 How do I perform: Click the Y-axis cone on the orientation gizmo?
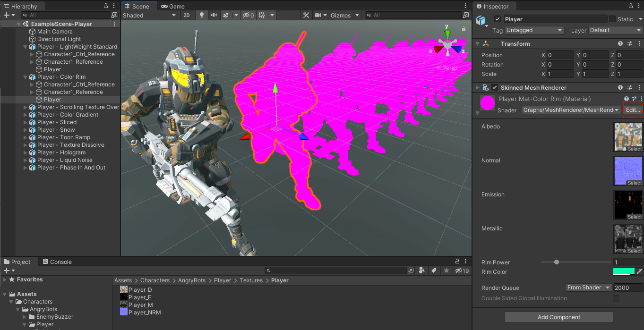pyautogui.click(x=447, y=35)
